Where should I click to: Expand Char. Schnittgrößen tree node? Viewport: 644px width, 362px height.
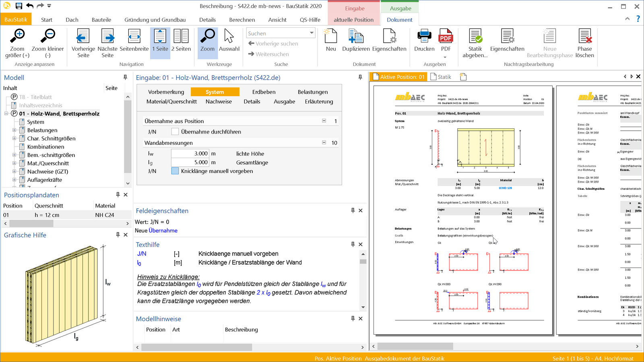click(x=14, y=138)
